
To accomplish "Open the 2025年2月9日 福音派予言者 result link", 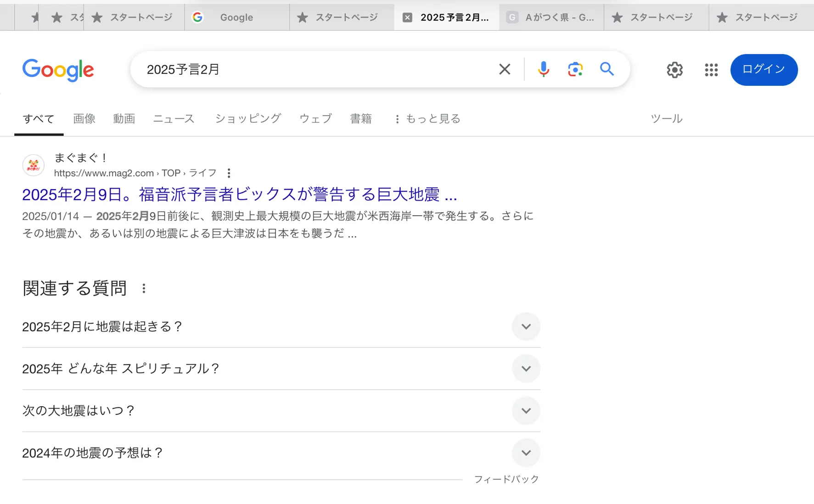I will 240,195.
